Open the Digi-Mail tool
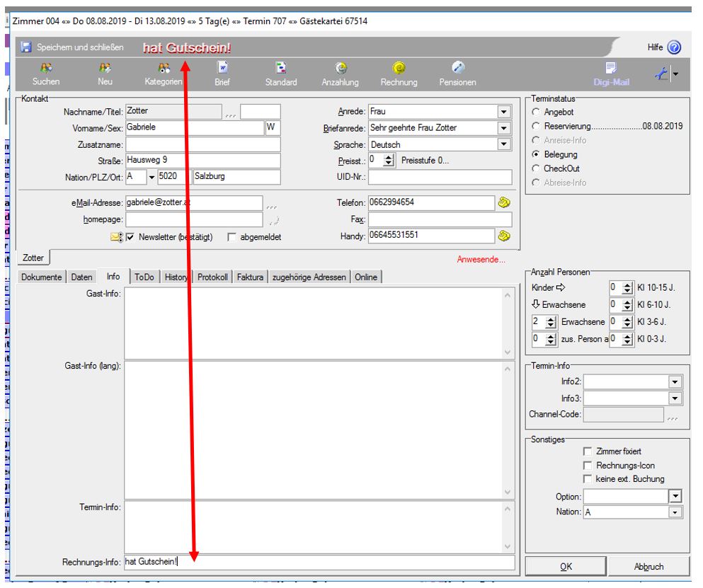703x588 pixels. coord(612,74)
